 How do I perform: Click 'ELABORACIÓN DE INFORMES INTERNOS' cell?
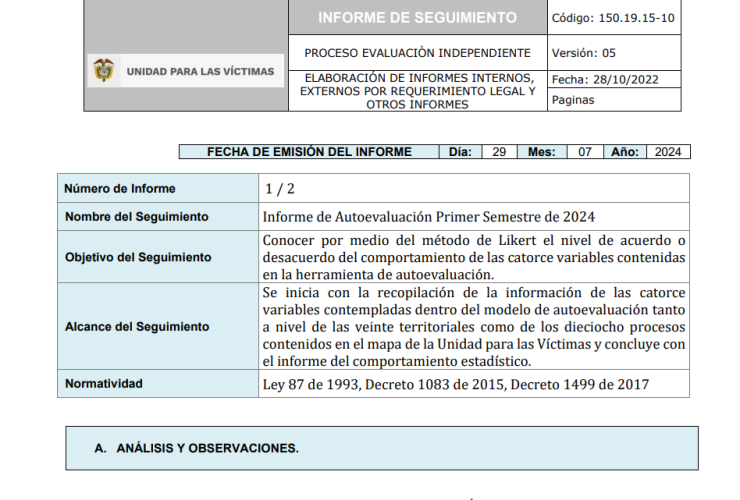pos(418,91)
